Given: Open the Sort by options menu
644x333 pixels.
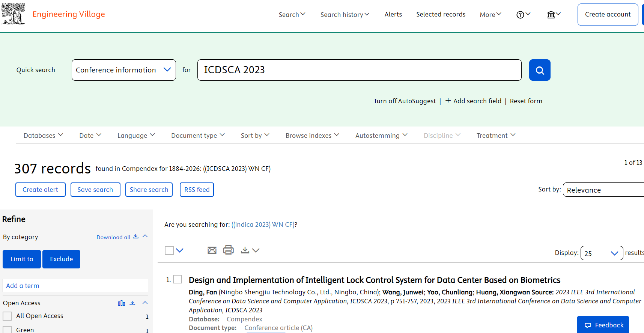Looking at the screenshot, I should coord(255,136).
